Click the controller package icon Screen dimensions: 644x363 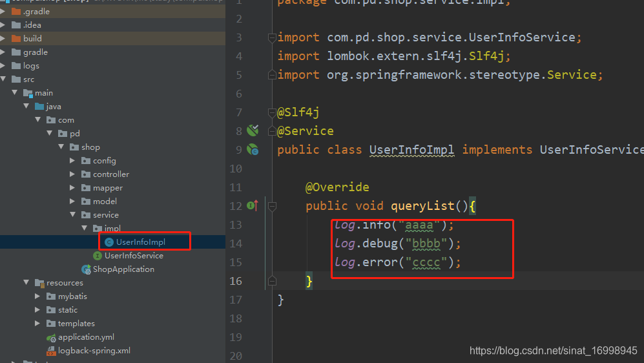pyautogui.click(x=85, y=174)
